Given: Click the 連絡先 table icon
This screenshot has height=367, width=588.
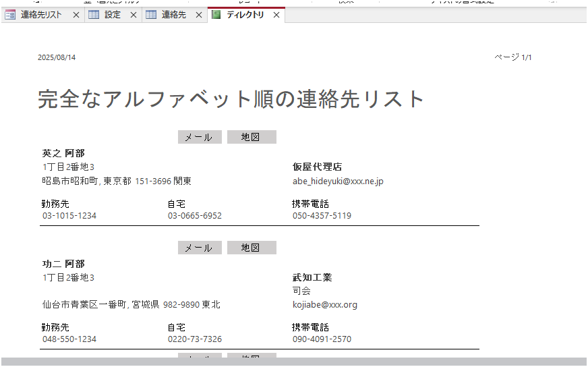Looking at the screenshot, I should [x=151, y=15].
